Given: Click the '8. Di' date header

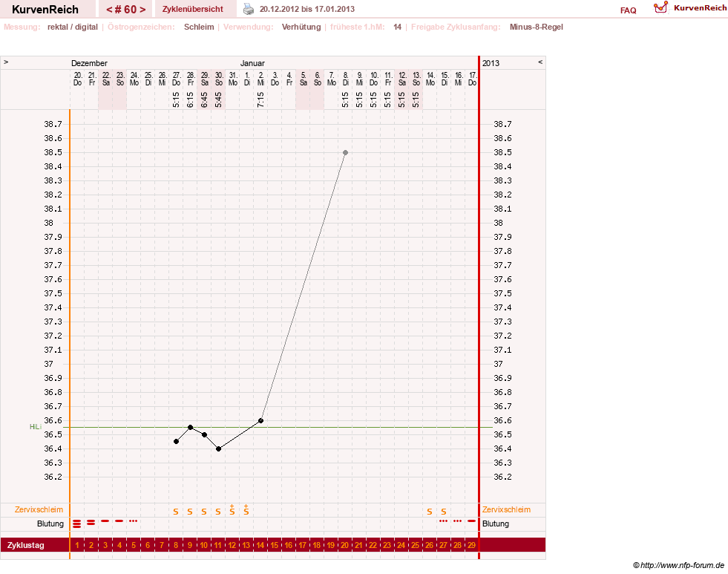Looking at the screenshot, I should [345, 79].
